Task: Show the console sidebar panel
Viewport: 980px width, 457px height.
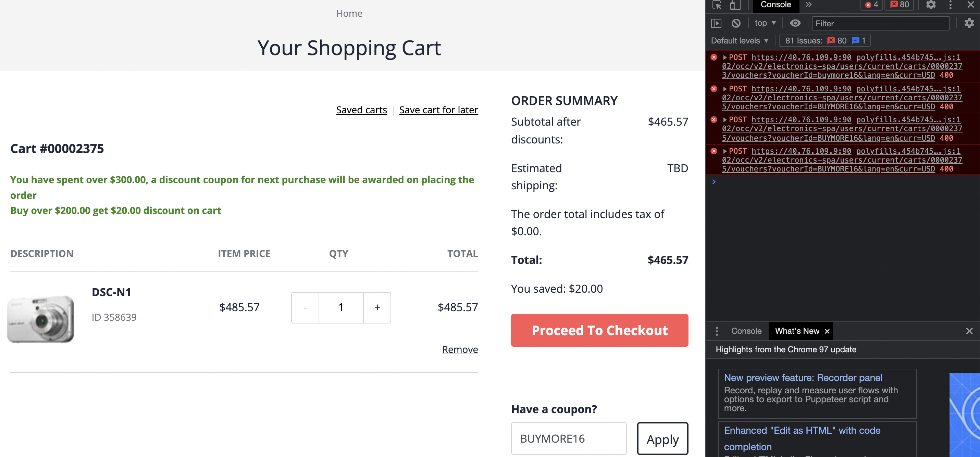Action: coord(717,23)
